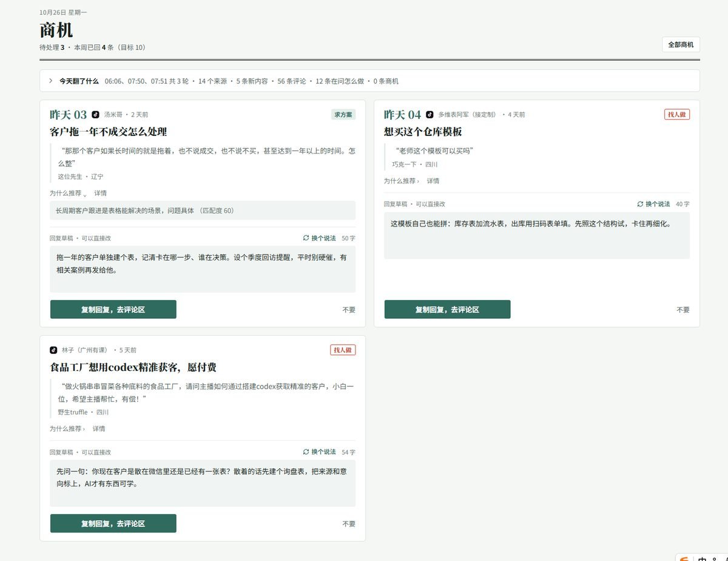Image resolution: width=728 pixels, height=561 pixels.
Task: Click commenter 野生truffle · 四川
Action: pyautogui.click(x=83, y=412)
